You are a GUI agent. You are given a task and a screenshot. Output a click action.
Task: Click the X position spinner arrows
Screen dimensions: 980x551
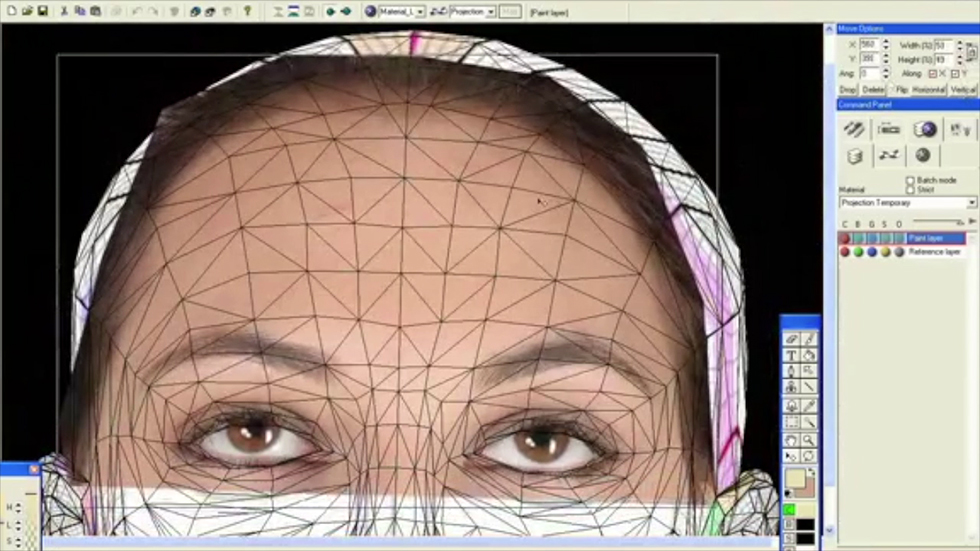tap(886, 44)
